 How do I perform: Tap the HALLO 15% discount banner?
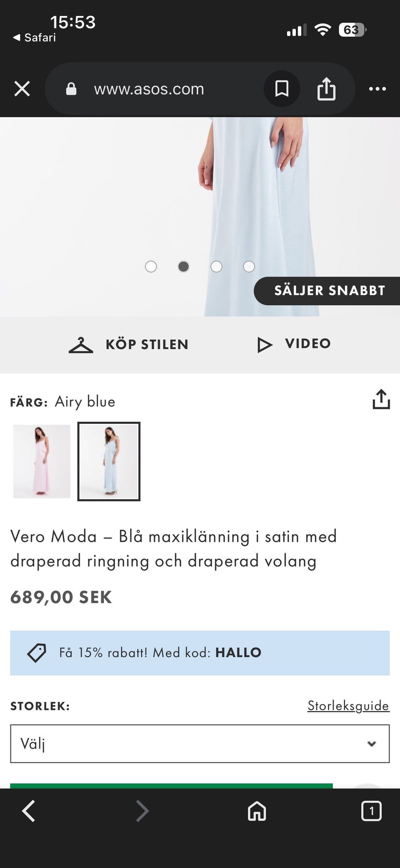200,653
